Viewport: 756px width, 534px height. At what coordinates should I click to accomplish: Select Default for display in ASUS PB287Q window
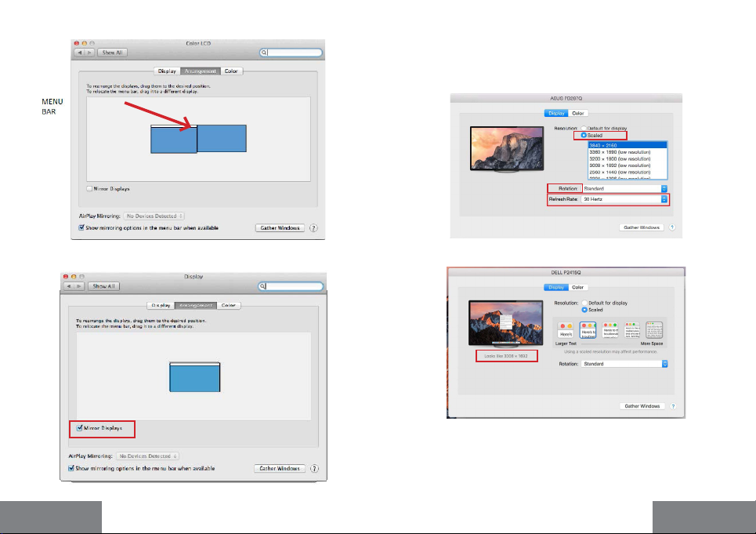click(584, 128)
